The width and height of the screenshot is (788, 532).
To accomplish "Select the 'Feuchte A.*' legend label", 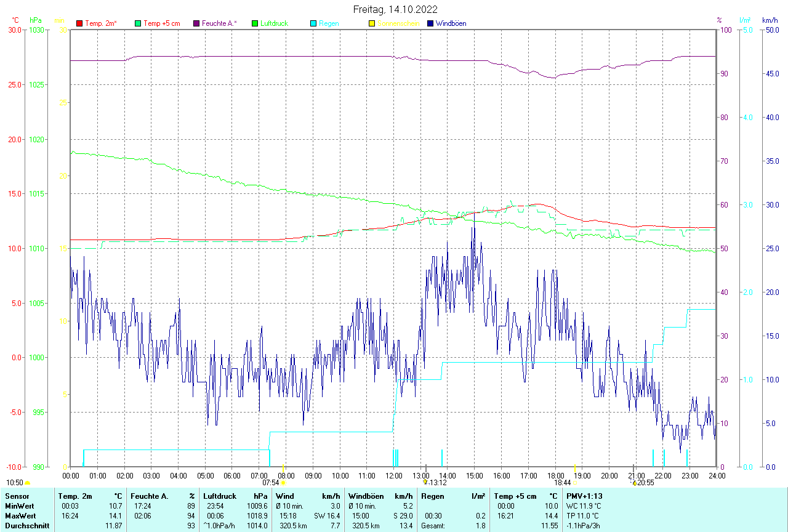I will tap(219, 23).
